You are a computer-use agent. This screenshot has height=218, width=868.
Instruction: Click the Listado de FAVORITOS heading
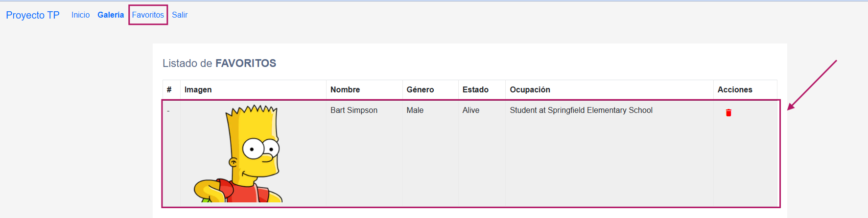[219, 64]
